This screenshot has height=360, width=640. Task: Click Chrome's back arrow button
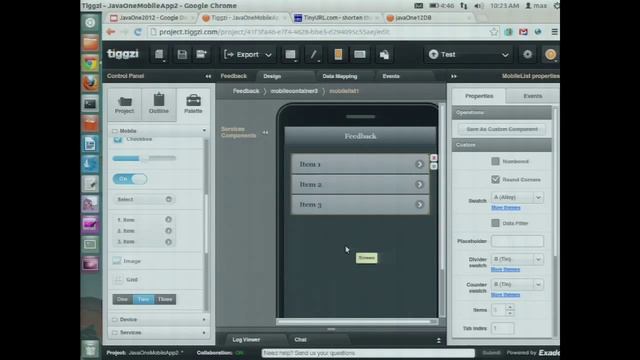pyautogui.click(x=111, y=32)
